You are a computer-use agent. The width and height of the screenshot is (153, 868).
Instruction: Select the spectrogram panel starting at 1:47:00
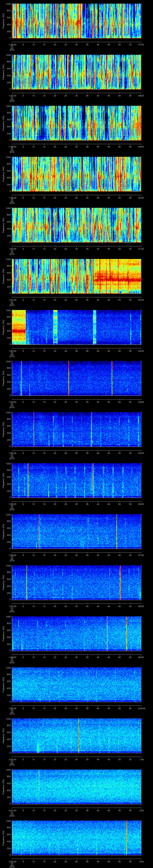77,72
